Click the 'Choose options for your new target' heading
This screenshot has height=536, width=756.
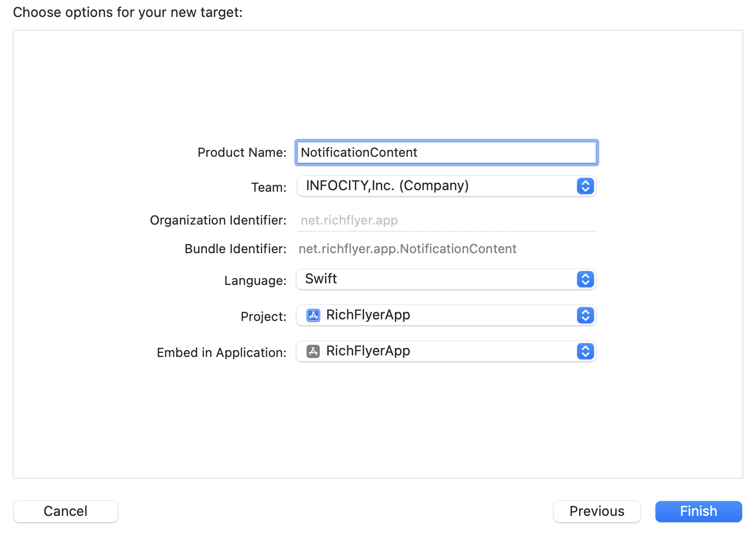coord(128,12)
